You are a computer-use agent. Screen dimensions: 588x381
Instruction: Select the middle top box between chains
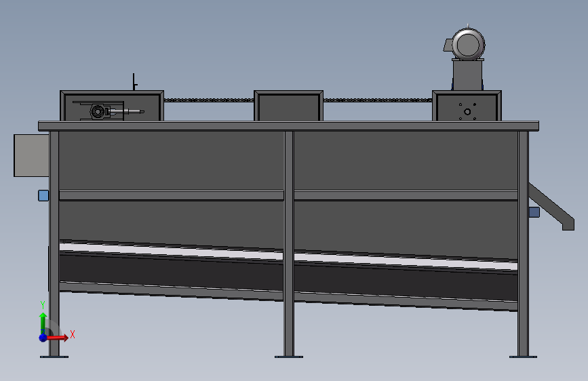click(x=288, y=106)
